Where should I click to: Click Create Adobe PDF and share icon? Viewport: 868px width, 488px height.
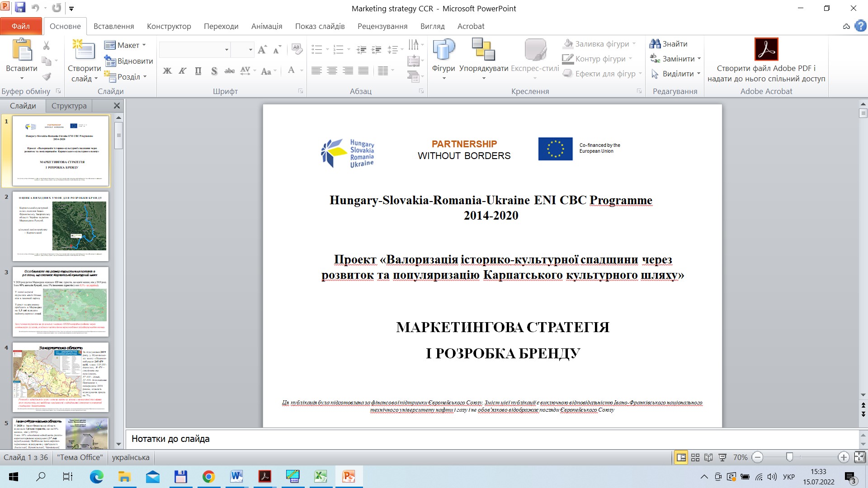[766, 50]
